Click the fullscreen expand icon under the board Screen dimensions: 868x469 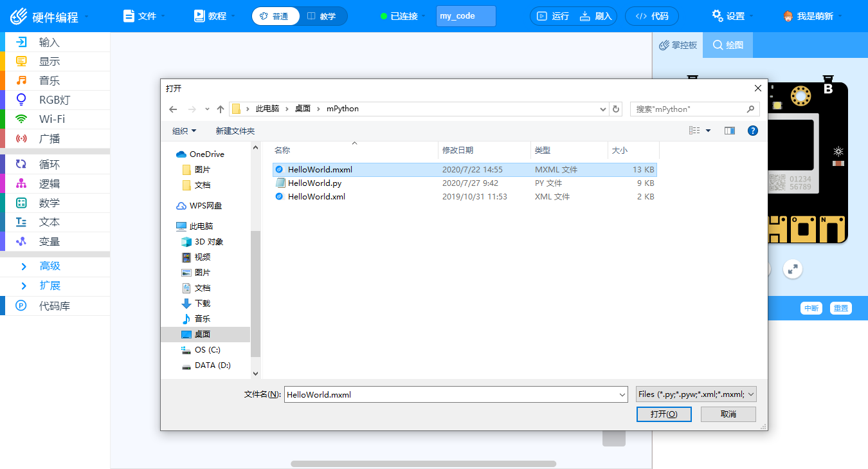(793, 269)
